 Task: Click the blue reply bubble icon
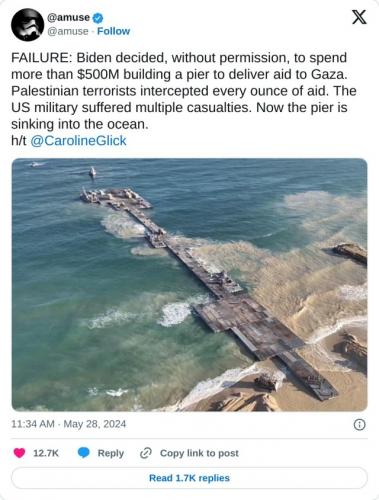(x=84, y=453)
